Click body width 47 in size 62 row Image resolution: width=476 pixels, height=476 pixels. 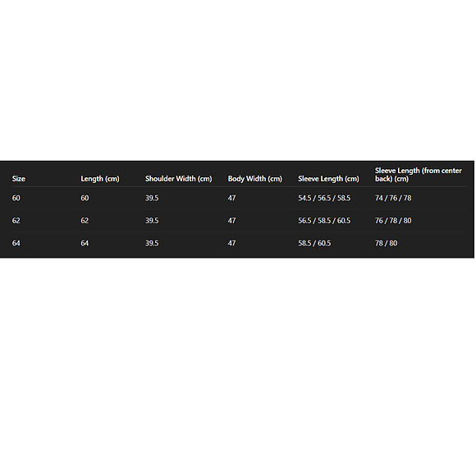pyautogui.click(x=231, y=221)
